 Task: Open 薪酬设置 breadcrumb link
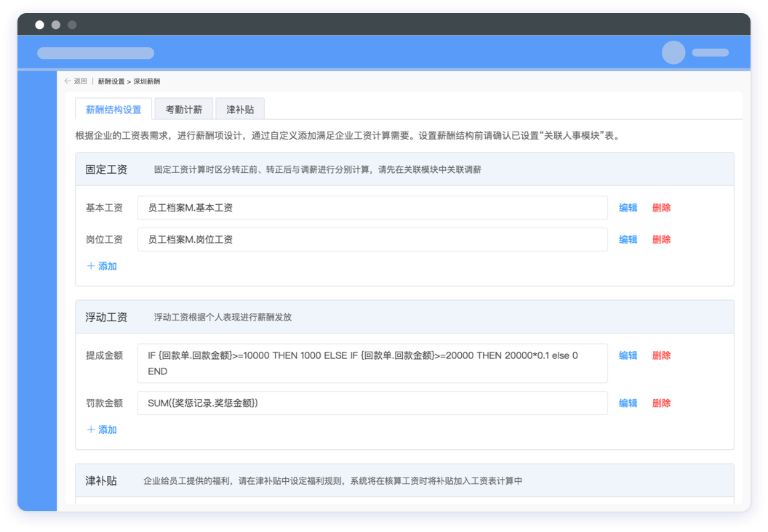click(x=111, y=81)
